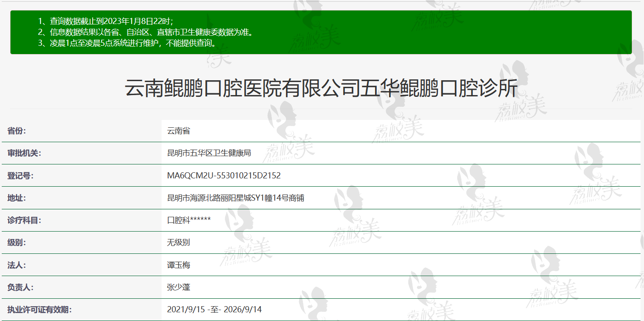This screenshot has height=321, width=644.
Task: Click the clinic name heading 云南鲲鹏口腔医院有限公司五华鲲鹏口腔诊所
Action: pyautogui.click(x=321, y=89)
